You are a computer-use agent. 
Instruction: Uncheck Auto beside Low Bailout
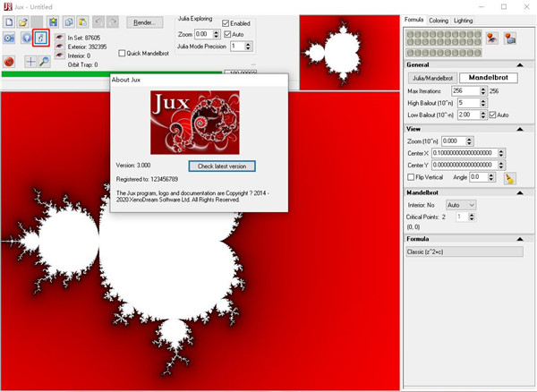tap(492, 115)
